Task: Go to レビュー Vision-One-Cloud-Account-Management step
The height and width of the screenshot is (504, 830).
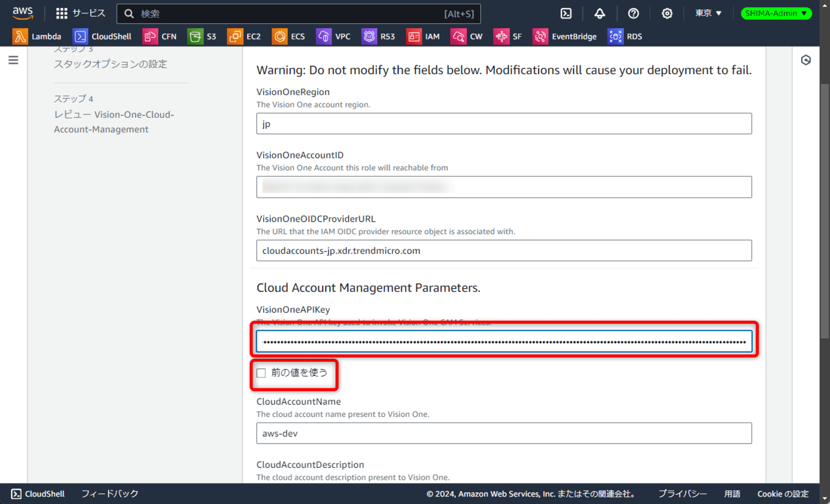Action: 114,122
